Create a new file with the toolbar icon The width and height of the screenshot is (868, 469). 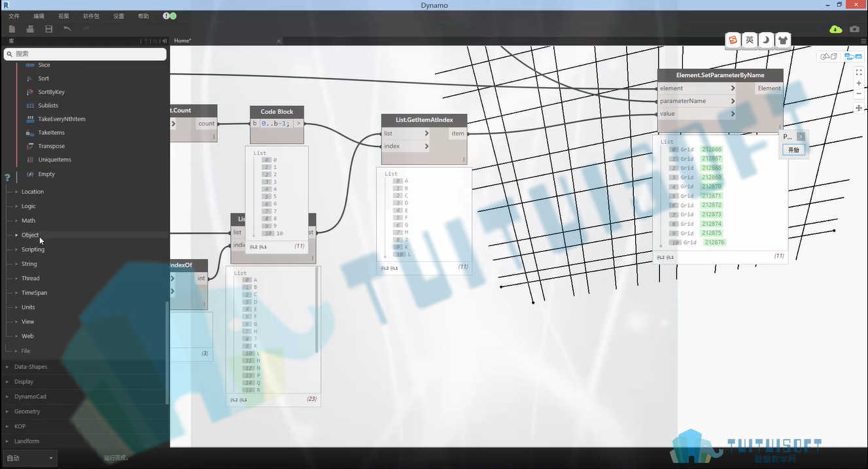tap(12, 29)
